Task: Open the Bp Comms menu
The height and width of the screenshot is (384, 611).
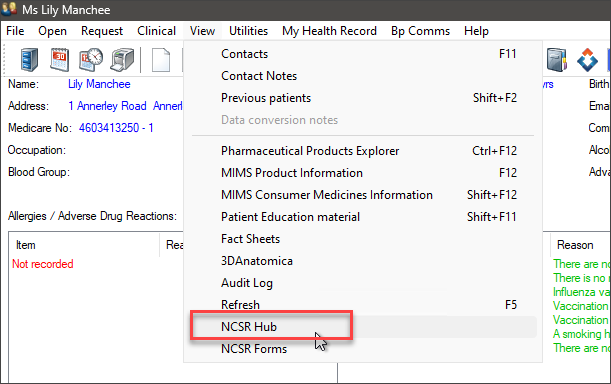Action: [x=420, y=31]
